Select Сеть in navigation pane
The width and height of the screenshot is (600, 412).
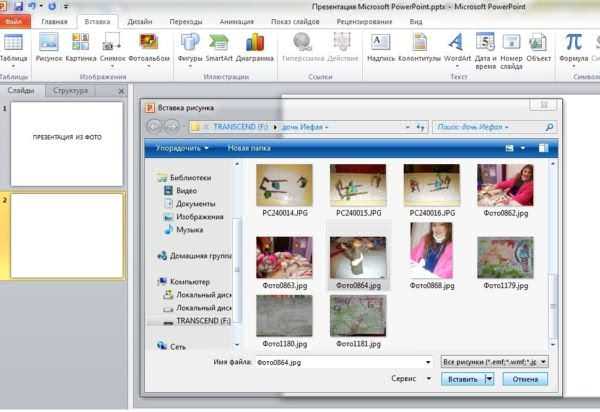click(172, 347)
